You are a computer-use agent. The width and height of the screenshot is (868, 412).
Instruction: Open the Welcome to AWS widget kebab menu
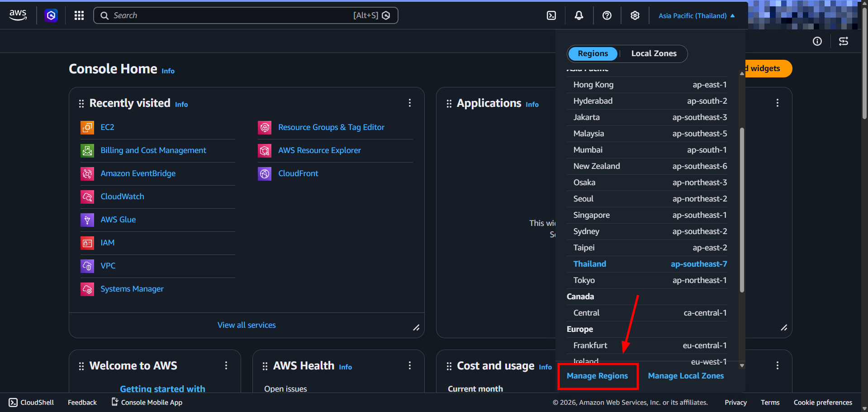tap(226, 365)
